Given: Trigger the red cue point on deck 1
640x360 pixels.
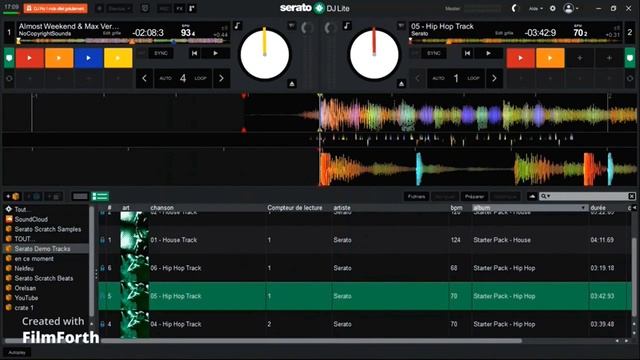Looking at the screenshot, I should point(30,58).
